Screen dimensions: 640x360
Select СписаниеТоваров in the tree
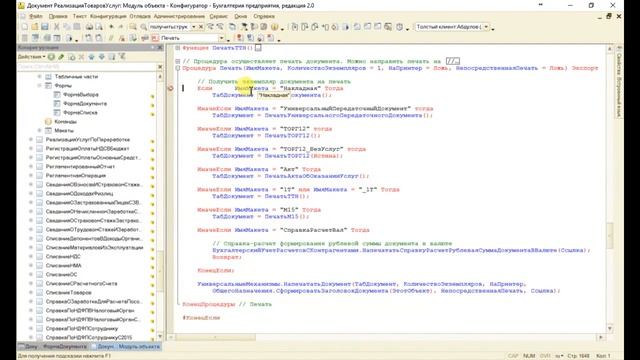69,293
